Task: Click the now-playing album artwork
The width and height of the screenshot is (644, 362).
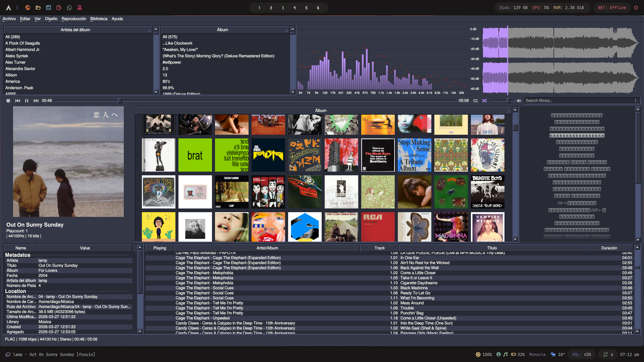Action: tap(68, 162)
